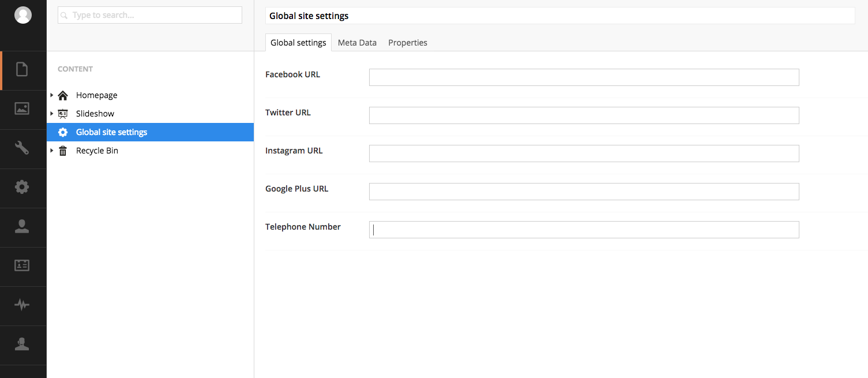Click the Instagram URL input field

point(584,154)
